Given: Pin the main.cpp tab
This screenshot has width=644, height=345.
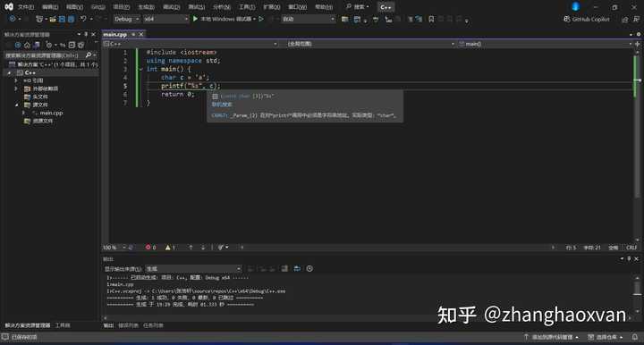Looking at the screenshot, I should point(133,35).
